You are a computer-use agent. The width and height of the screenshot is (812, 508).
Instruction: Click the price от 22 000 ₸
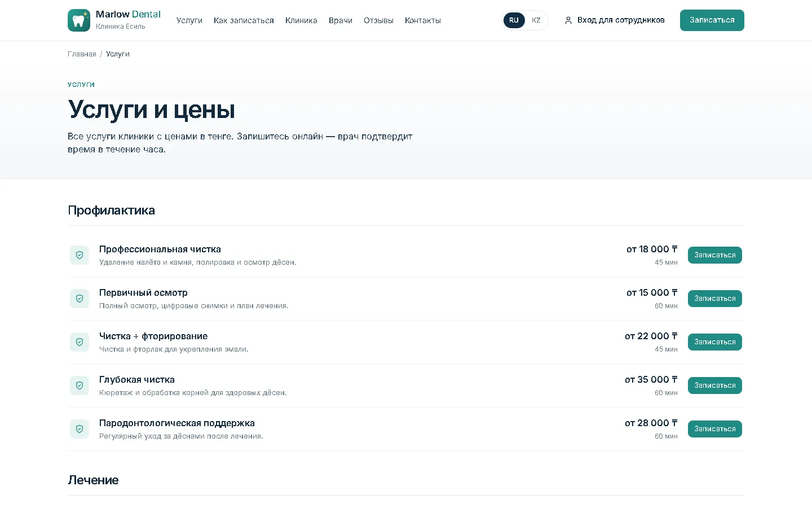[x=651, y=336]
